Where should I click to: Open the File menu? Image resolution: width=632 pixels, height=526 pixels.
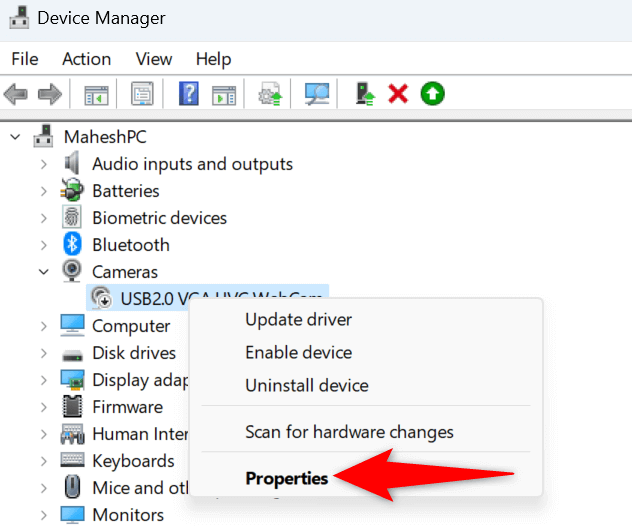coord(25,59)
